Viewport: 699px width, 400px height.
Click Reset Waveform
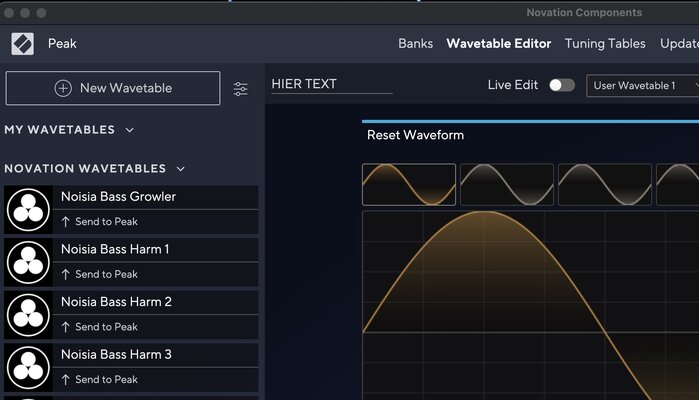tap(415, 135)
